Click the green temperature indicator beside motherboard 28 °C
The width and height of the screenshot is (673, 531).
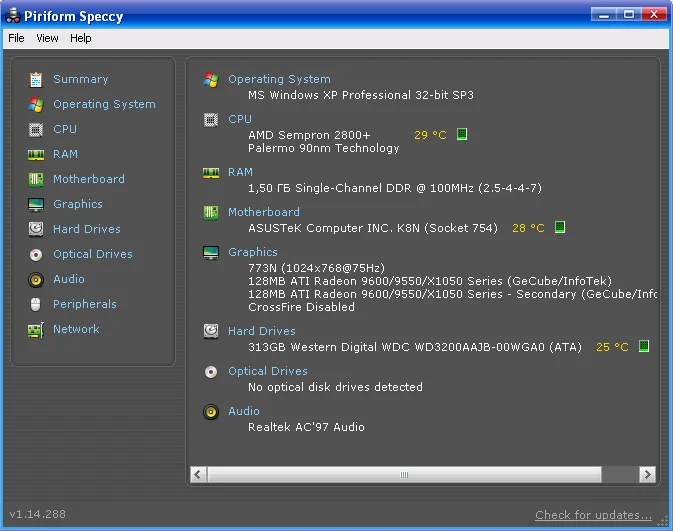[x=560, y=227]
